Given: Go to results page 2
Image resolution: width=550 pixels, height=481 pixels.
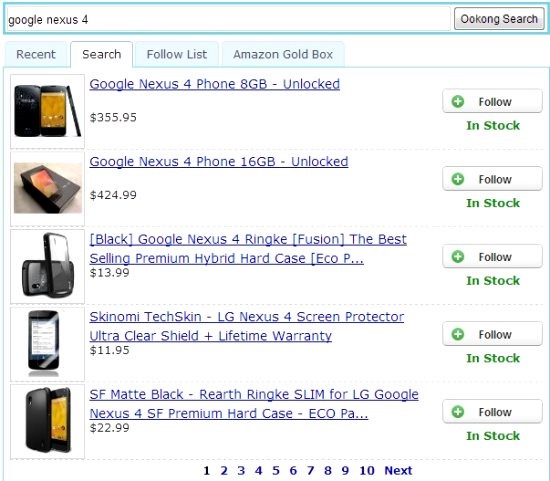Looking at the screenshot, I should (x=224, y=470).
